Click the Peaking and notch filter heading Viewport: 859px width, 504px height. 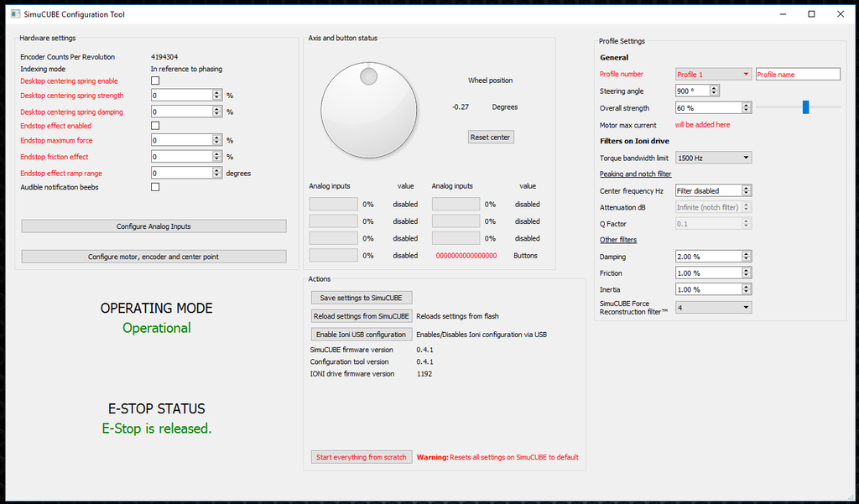coord(636,174)
